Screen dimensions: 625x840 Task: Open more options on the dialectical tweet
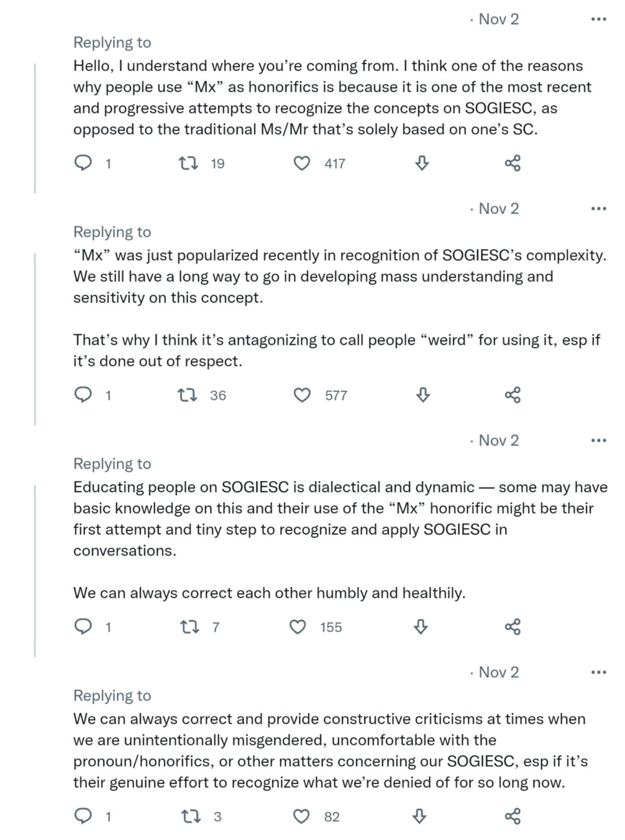pyautogui.click(x=599, y=440)
